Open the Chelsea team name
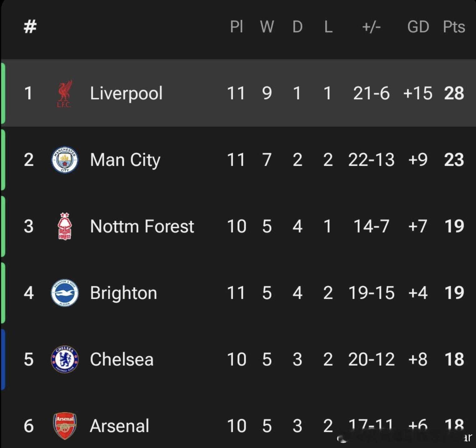476x448 pixels. coord(122,359)
